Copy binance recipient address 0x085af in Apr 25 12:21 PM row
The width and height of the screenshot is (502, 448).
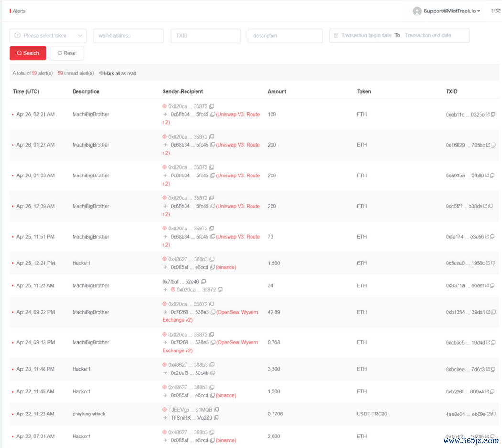212,267
